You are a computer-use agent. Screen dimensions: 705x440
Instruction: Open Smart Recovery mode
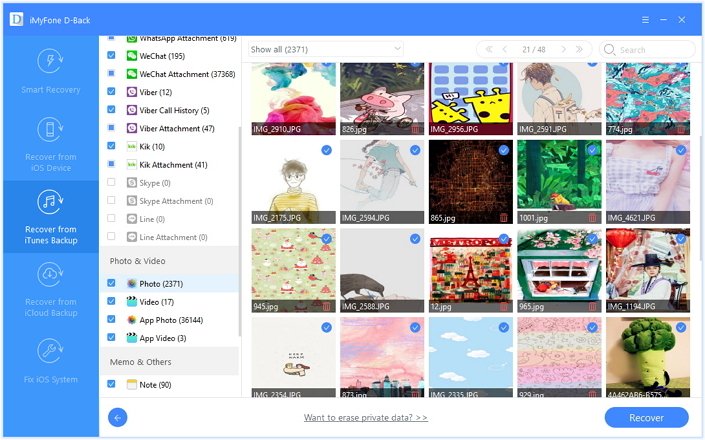[x=50, y=72]
